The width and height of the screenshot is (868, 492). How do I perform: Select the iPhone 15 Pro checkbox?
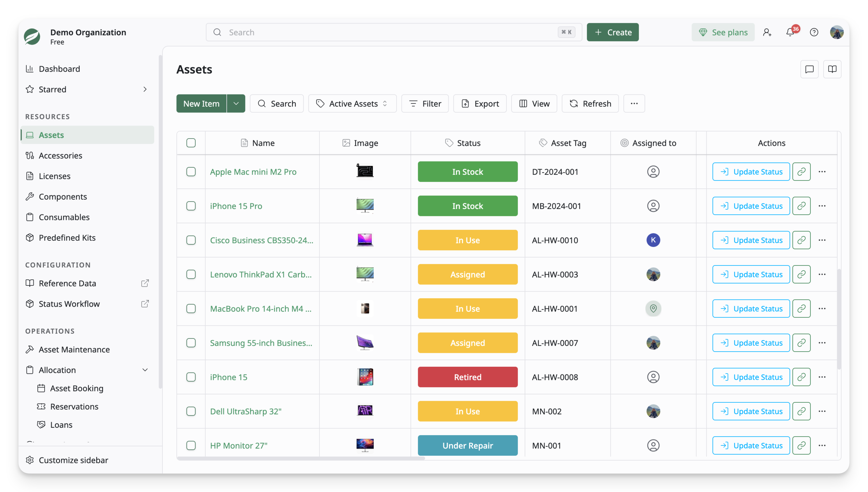tap(191, 206)
